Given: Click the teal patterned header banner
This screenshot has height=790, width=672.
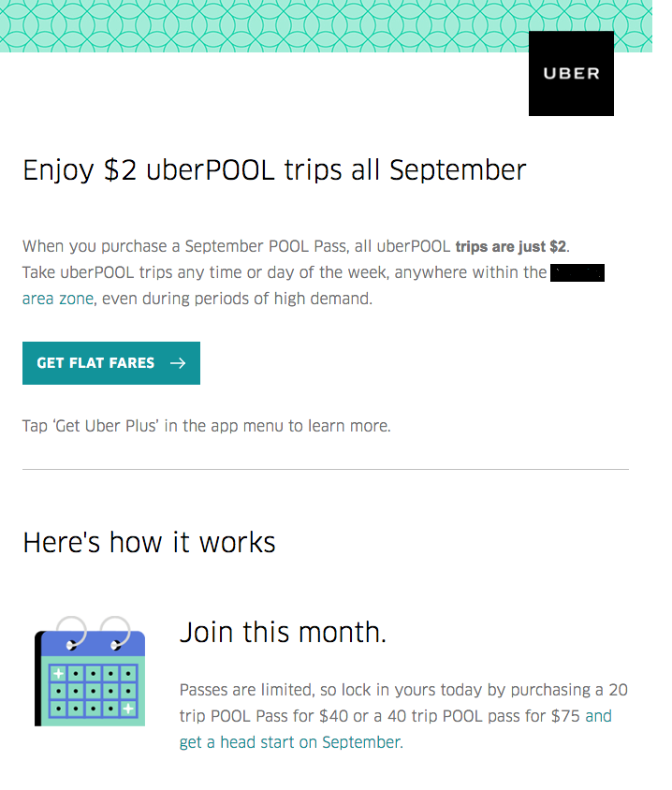Looking at the screenshot, I should pos(326,25).
